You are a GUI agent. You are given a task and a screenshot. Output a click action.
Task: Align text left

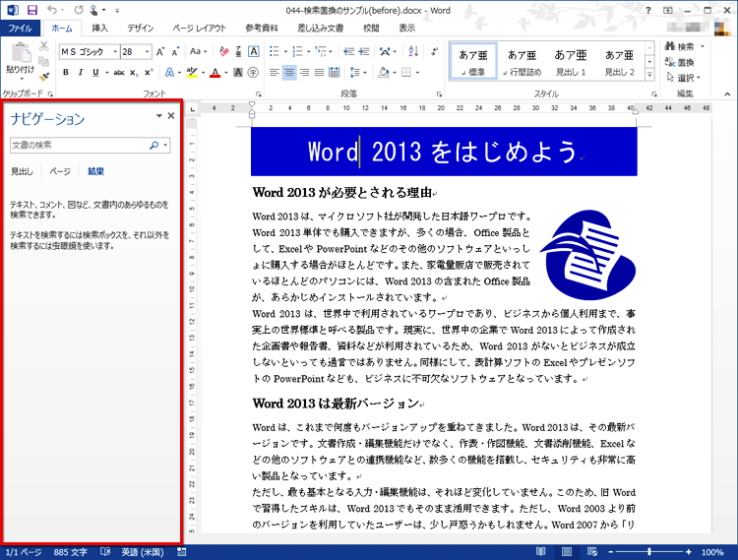point(275,73)
